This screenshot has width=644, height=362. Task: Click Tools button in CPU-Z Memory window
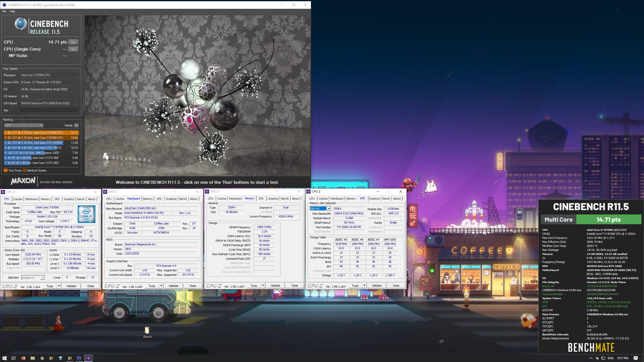(254, 286)
